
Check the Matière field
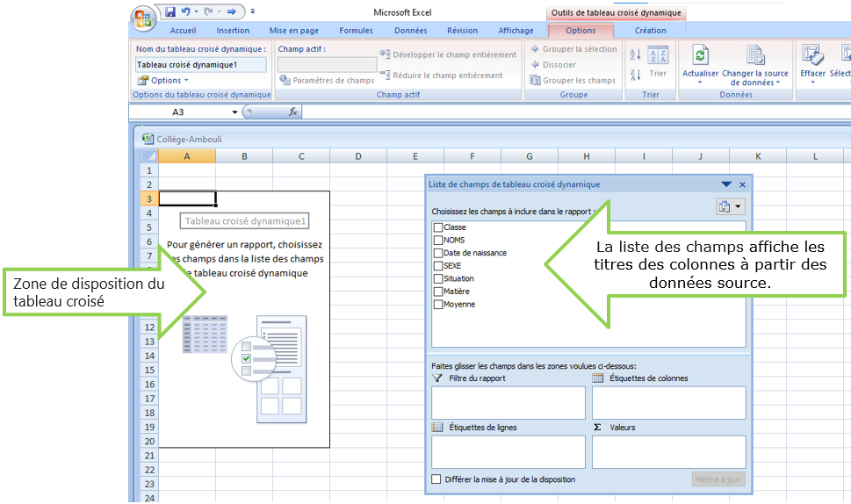click(438, 292)
